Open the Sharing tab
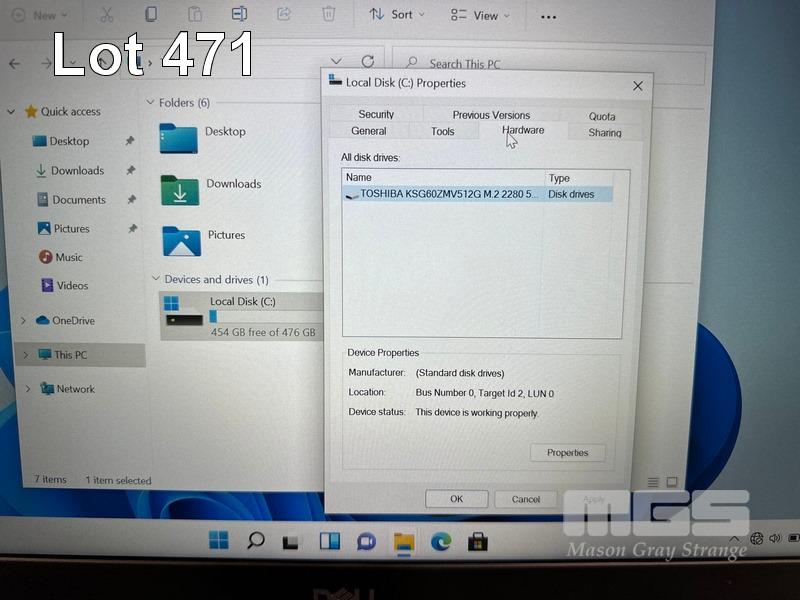This screenshot has width=800, height=600. click(x=604, y=132)
